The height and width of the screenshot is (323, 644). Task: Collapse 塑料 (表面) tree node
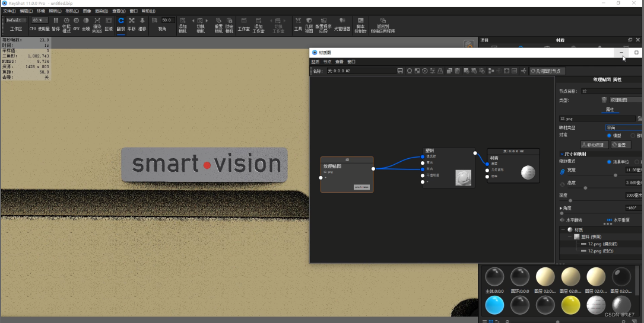(570, 236)
